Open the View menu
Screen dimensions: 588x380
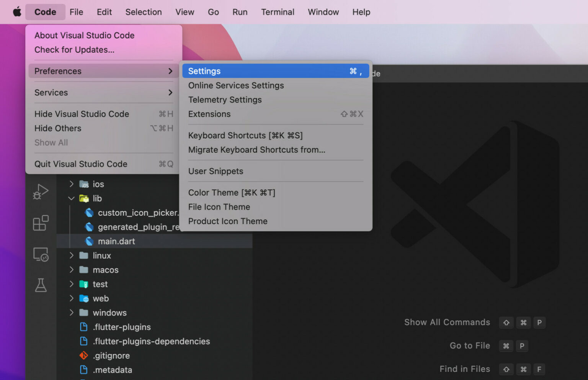185,12
